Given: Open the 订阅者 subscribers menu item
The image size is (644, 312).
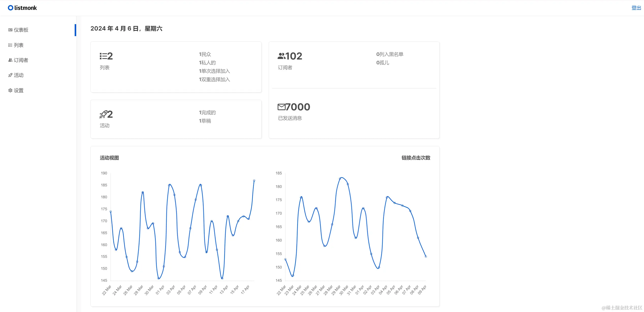Looking at the screenshot, I should click(x=21, y=60).
